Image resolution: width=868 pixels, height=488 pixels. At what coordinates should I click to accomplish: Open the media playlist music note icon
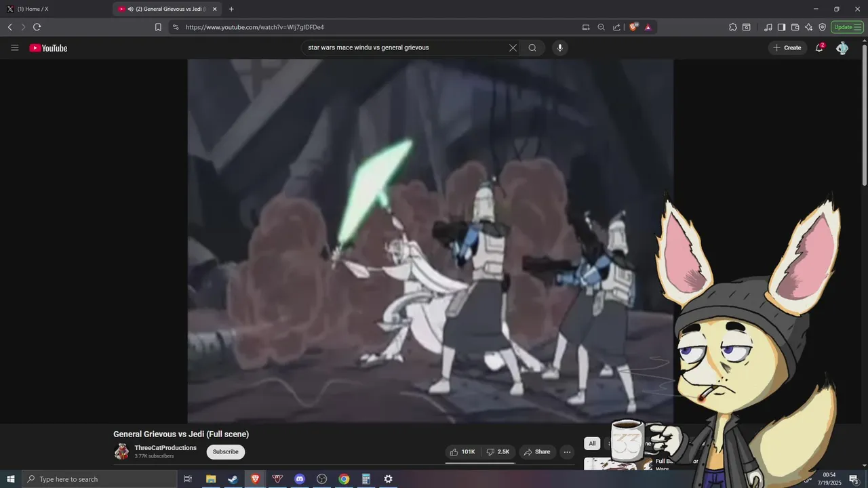click(768, 27)
